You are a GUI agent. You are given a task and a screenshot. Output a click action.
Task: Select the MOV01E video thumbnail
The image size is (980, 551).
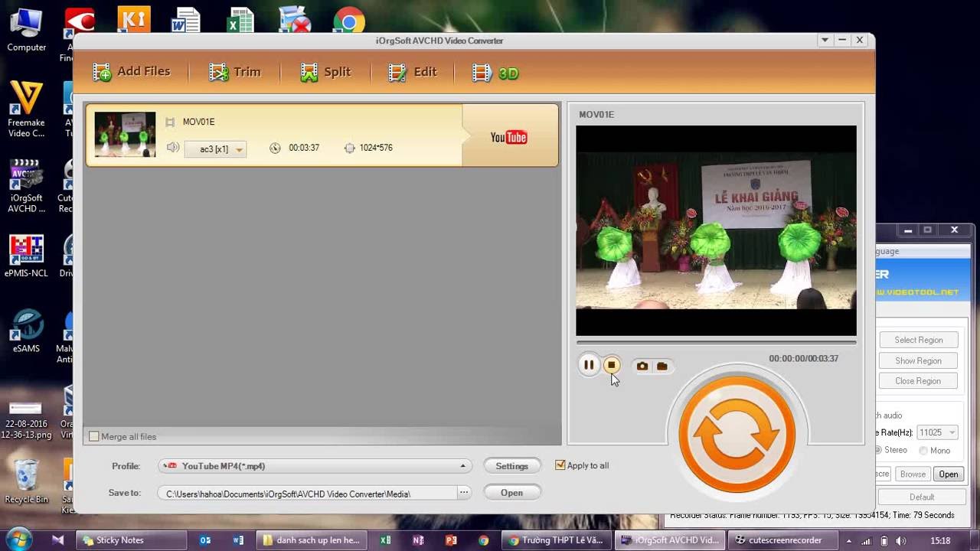[x=125, y=135]
